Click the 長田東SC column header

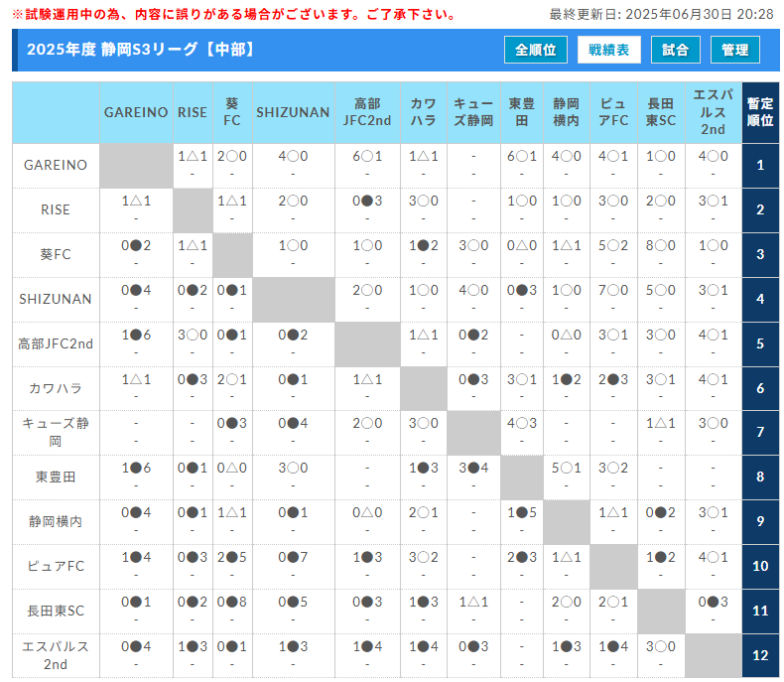(661, 112)
